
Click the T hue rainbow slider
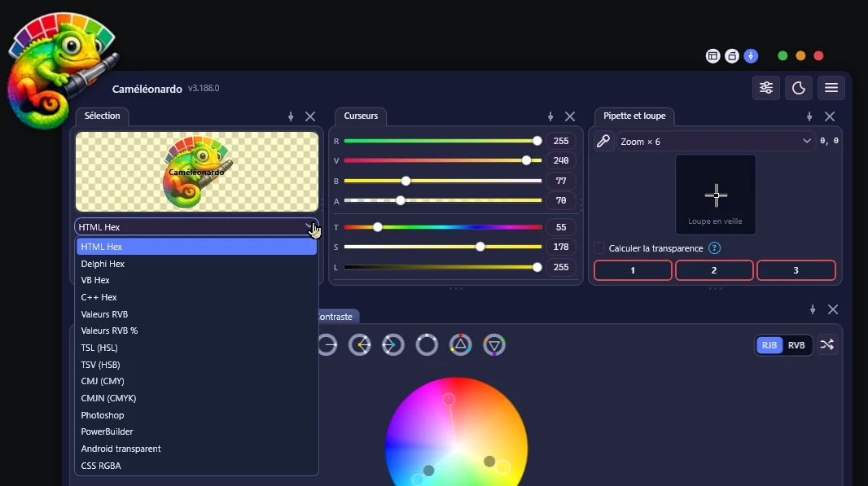(443, 227)
